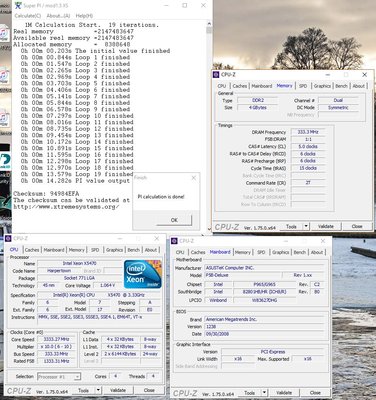The height and width of the screenshot is (400, 376).
Task: Click Validate in Memory window
Action: click(326, 226)
